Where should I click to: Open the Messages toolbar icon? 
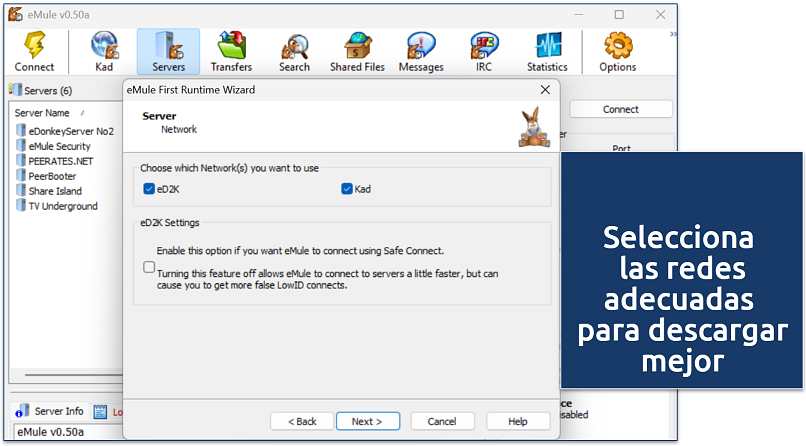pyautogui.click(x=421, y=45)
